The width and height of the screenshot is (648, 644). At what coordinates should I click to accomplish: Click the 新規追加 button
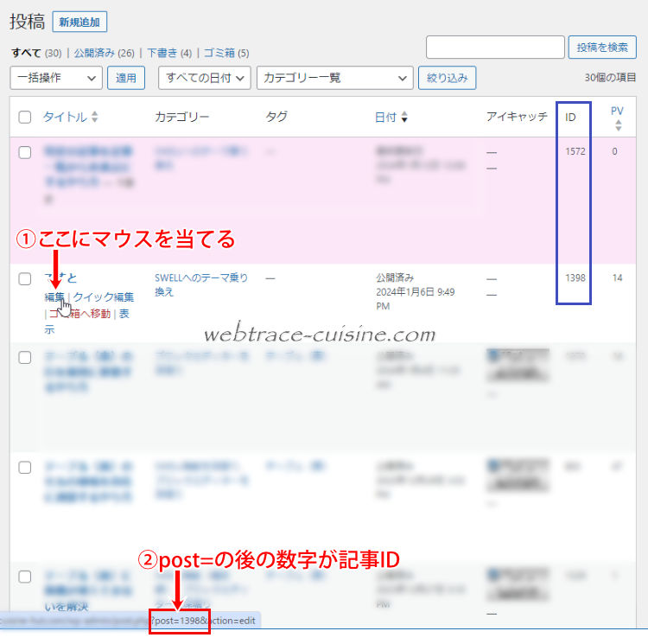click(x=79, y=22)
